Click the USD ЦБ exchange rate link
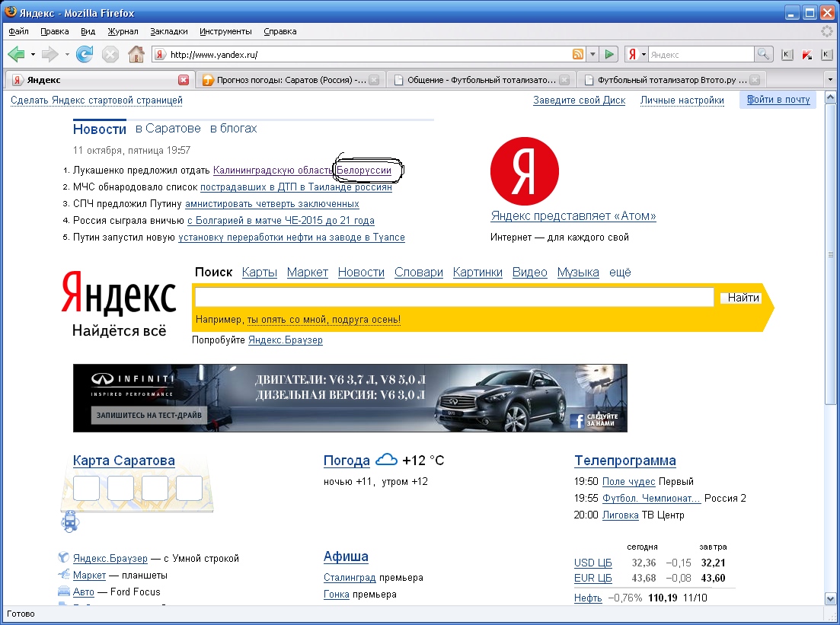 click(593, 563)
